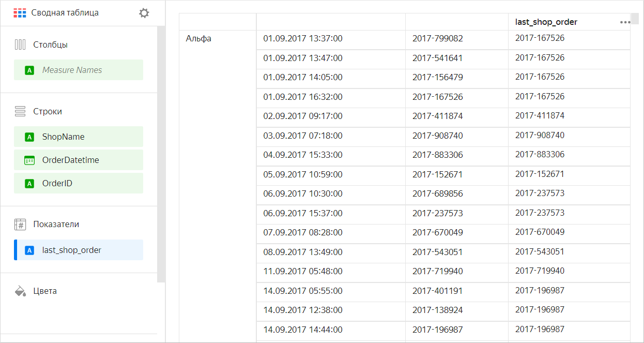This screenshot has height=343, width=644.
Task: Open the Сводная таблица chart type selector
Action: pos(65,13)
